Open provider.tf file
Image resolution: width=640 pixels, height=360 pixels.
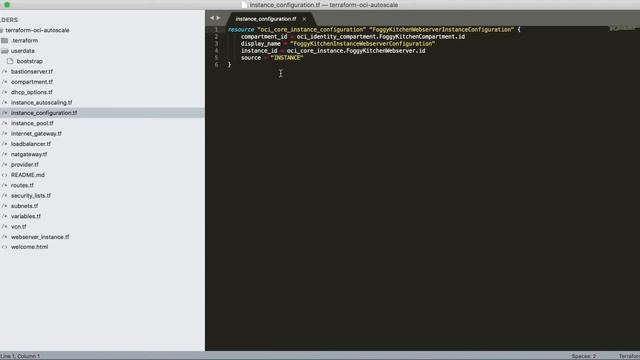click(x=25, y=164)
